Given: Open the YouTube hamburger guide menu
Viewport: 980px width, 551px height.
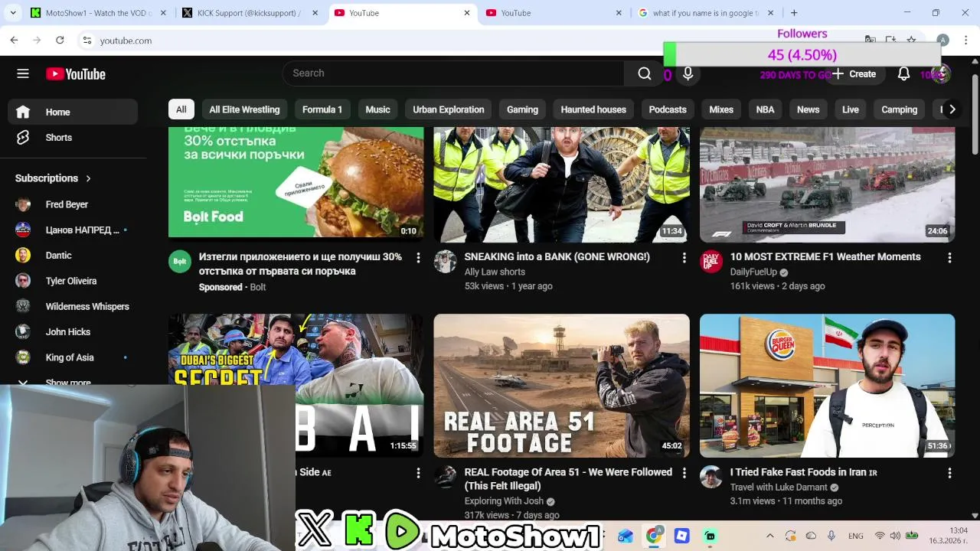Looking at the screenshot, I should point(23,73).
